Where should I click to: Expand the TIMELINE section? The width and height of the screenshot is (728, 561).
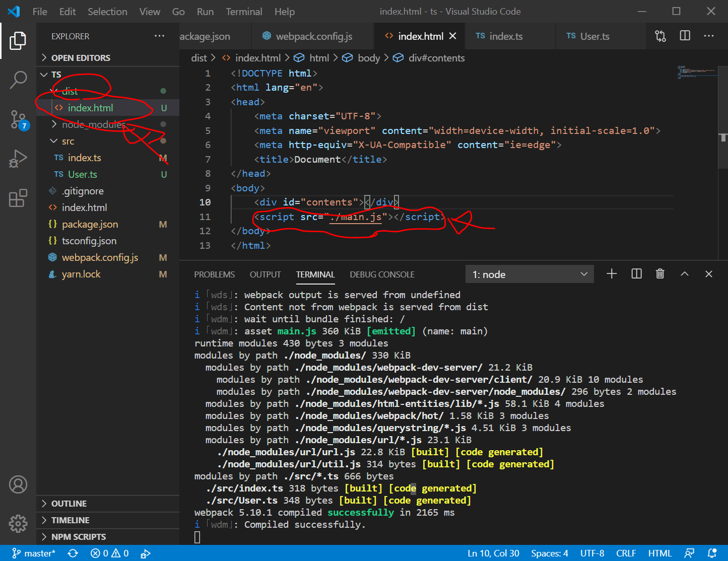point(108,520)
